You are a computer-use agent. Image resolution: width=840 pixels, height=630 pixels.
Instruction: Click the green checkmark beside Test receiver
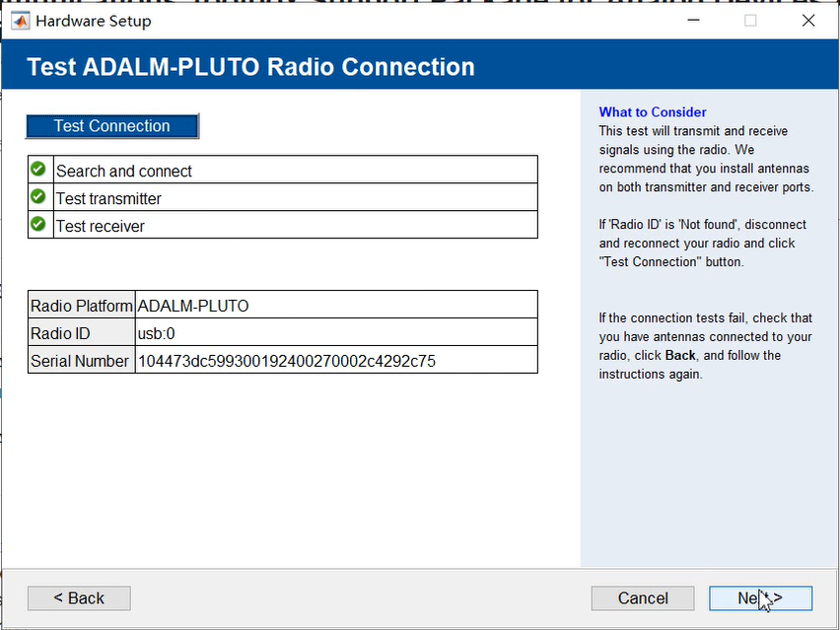[37, 225]
